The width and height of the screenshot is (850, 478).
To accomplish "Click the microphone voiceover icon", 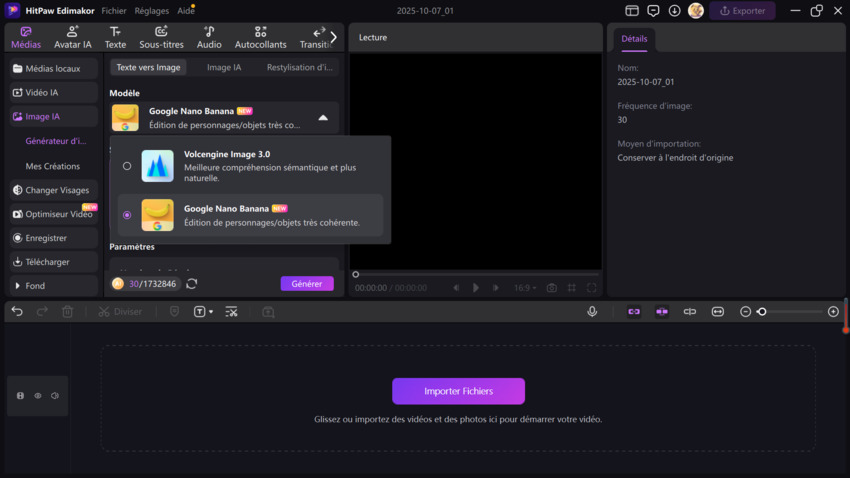I will 592,312.
